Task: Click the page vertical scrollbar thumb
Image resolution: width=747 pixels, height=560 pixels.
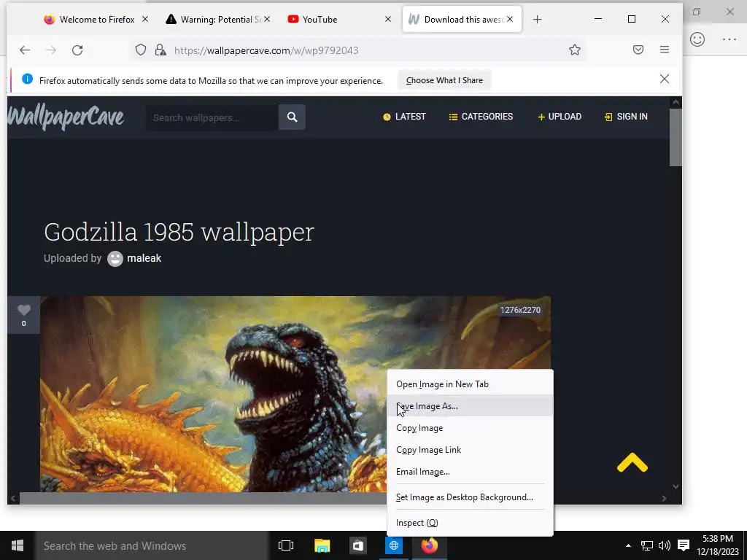Action: (676, 137)
